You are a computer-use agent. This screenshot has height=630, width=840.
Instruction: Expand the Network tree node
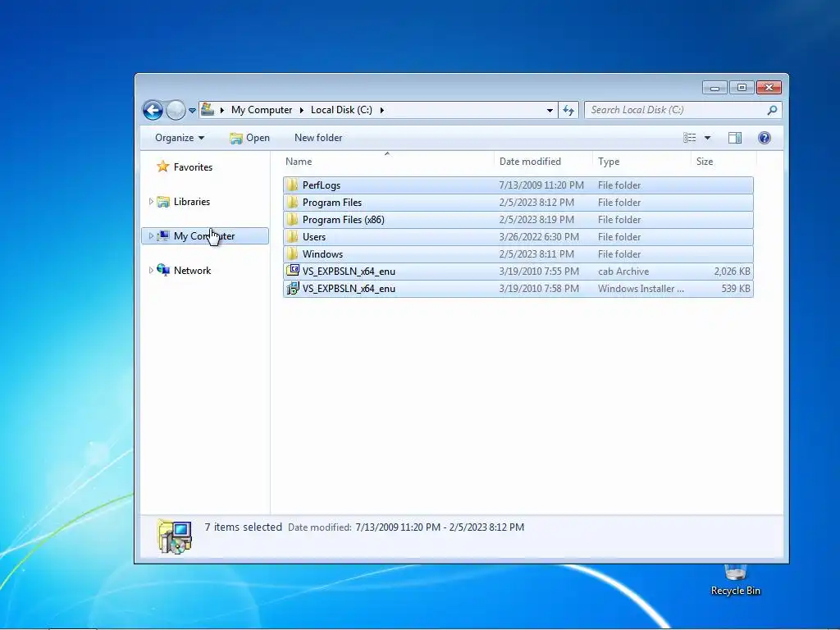click(151, 270)
